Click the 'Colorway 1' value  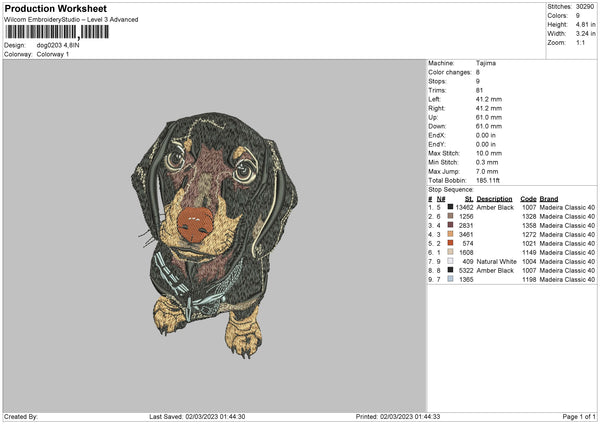[53, 54]
